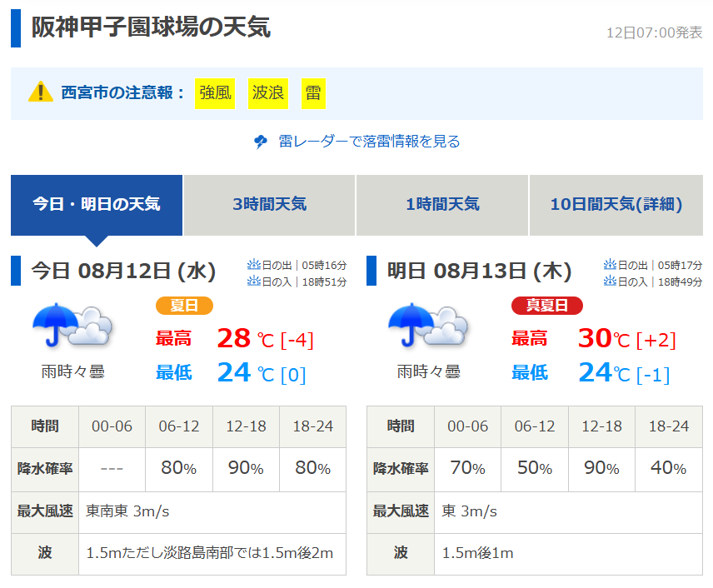Open the 波浪 advisory badge
Image resolution: width=713 pixels, height=588 pixels.
pyautogui.click(x=268, y=93)
